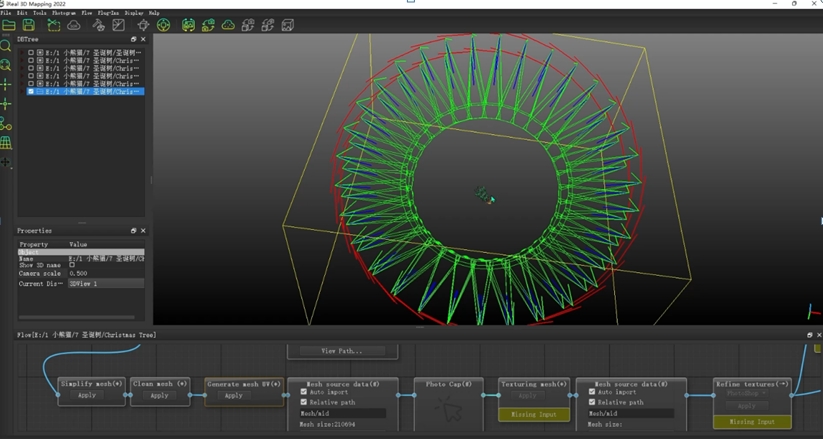Open the Current Display 3DView 1 dropdown
This screenshot has height=439, width=823.
coord(106,284)
